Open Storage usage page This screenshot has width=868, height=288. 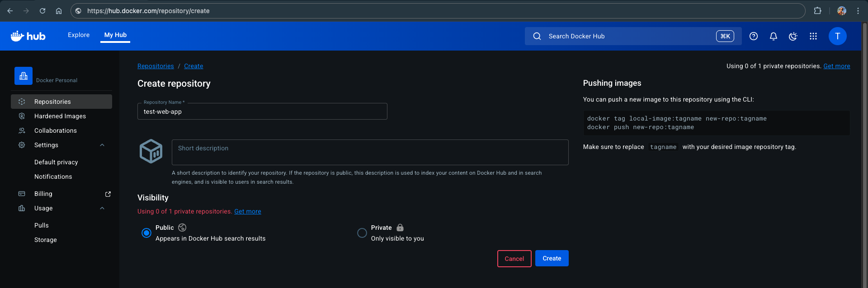pyautogui.click(x=46, y=240)
